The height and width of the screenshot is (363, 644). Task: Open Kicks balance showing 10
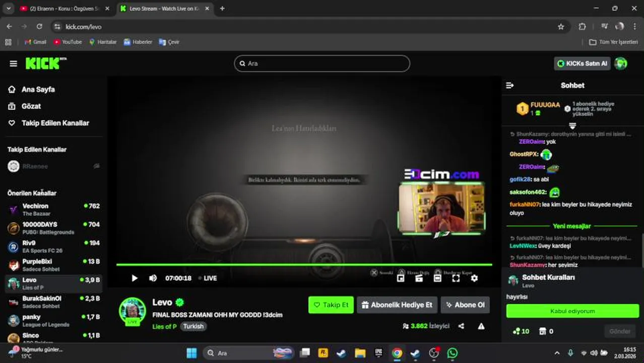point(521,331)
